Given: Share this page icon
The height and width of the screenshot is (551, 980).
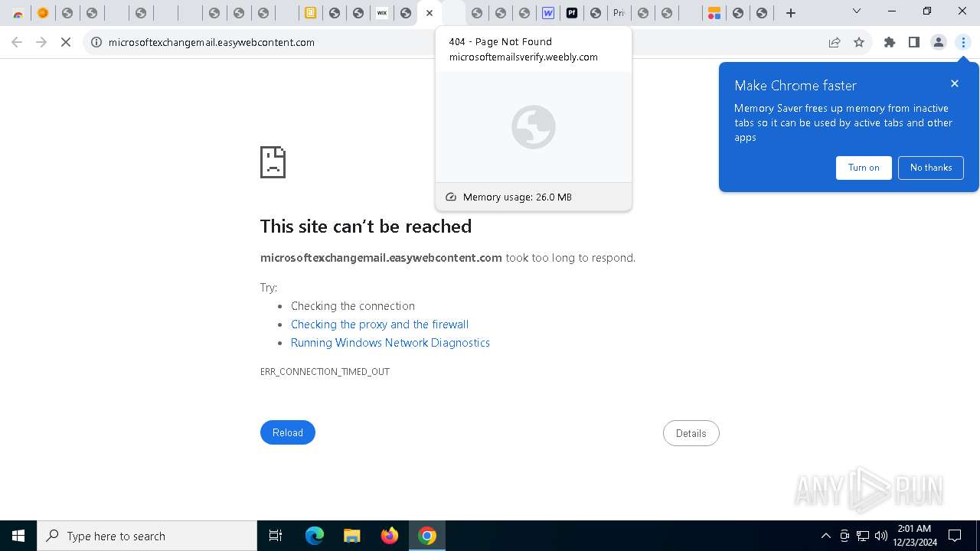Looking at the screenshot, I should pos(835,42).
